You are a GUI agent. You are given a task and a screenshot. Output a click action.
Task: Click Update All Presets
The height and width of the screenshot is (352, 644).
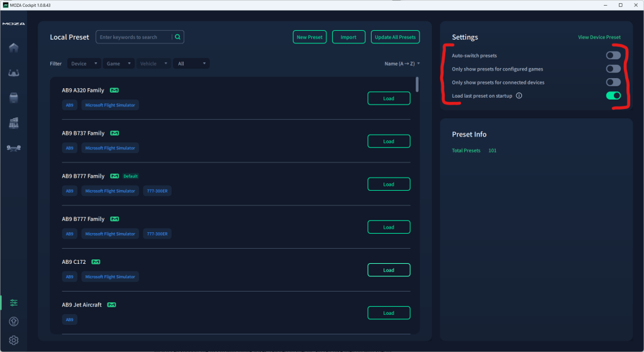(x=395, y=37)
